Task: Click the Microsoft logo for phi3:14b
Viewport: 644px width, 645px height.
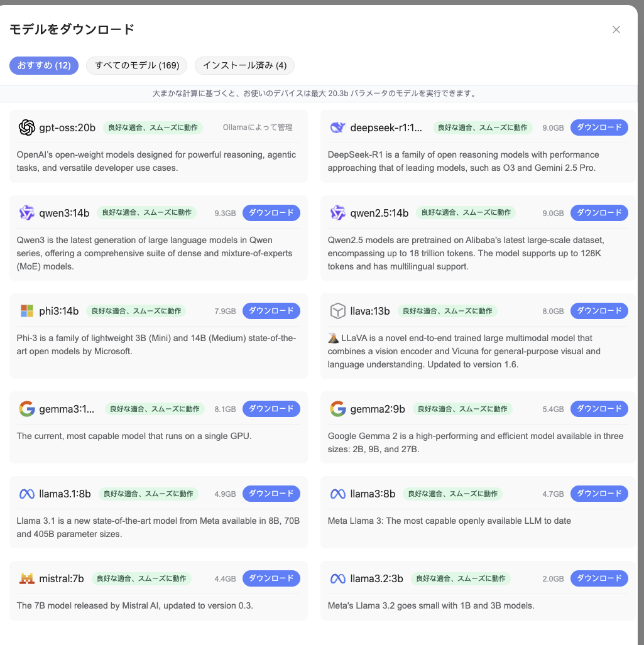Action: coord(27,311)
